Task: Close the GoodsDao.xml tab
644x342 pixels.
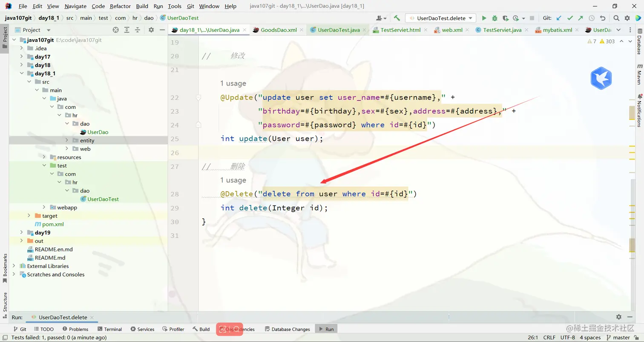Action: (x=302, y=30)
